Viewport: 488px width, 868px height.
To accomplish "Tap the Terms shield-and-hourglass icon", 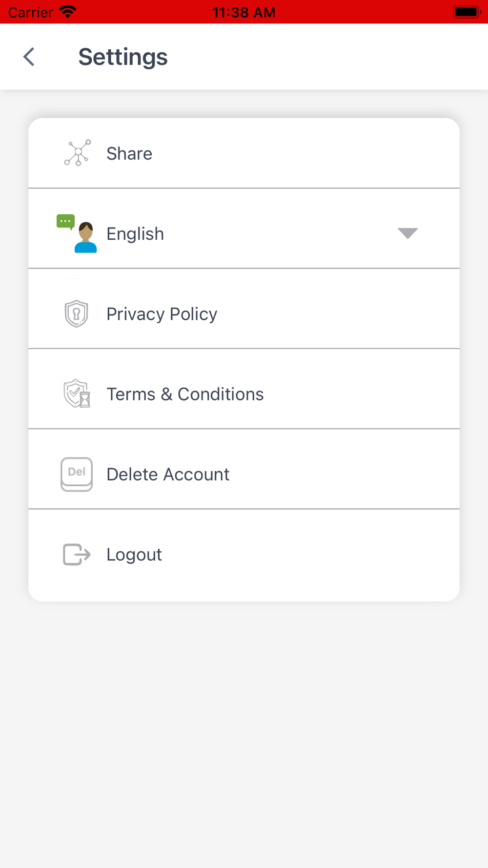I will tap(77, 393).
